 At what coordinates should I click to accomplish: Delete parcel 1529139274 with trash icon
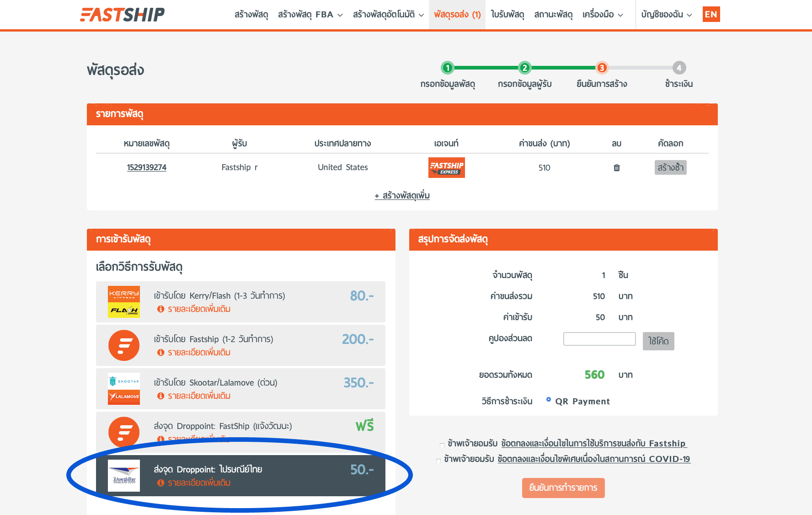click(616, 167)
